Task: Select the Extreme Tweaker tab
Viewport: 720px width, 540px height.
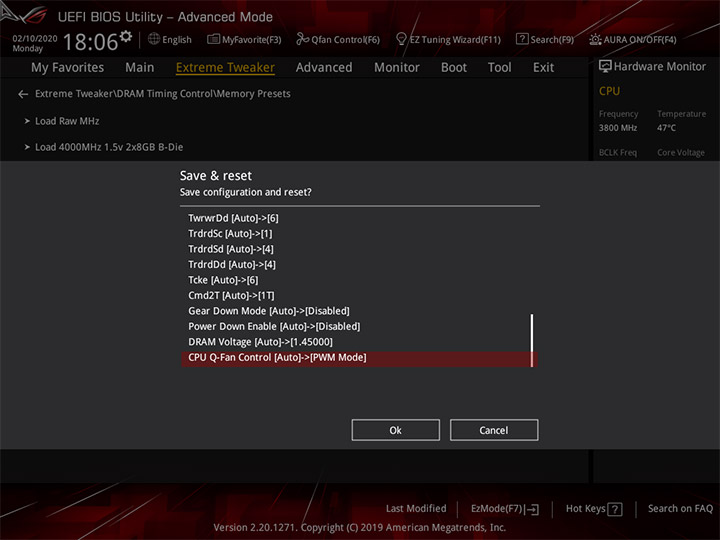Action: pyautogui.click(x=225, y=68)
